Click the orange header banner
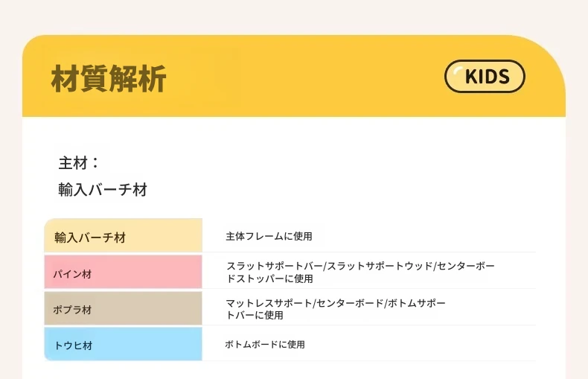 point(294,76)
